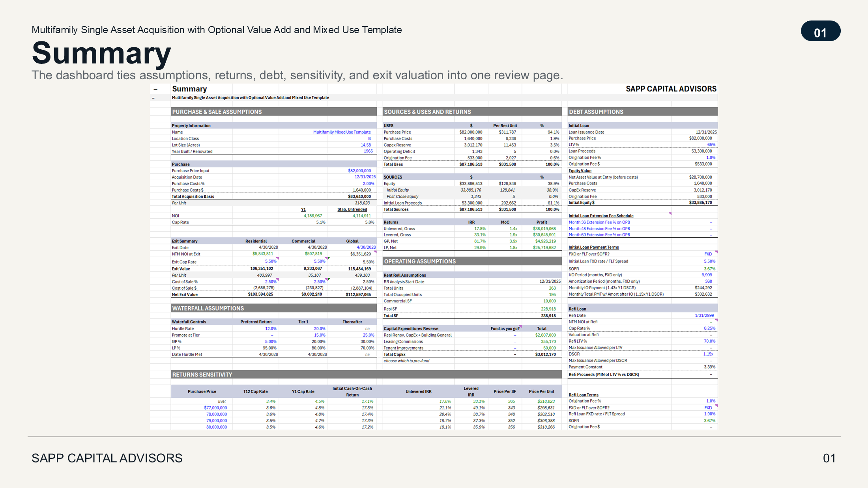Select the I/O Period value 9,999
Image resolution: width=868 pixels, height=488 pixels.
707,275
